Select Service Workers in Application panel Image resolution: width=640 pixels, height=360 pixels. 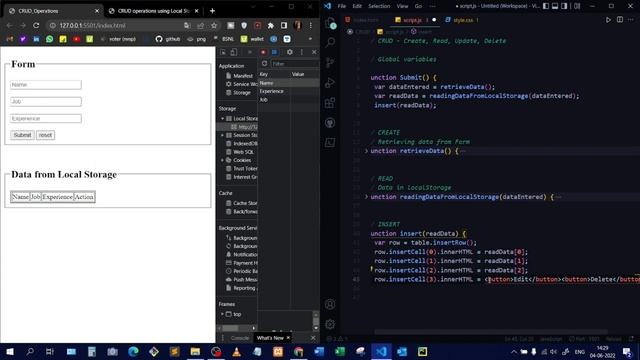click(x=241, y=84)
